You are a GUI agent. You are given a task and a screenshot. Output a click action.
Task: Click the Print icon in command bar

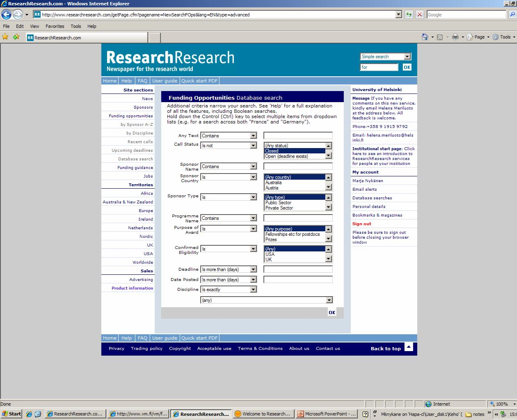(455, 37)
